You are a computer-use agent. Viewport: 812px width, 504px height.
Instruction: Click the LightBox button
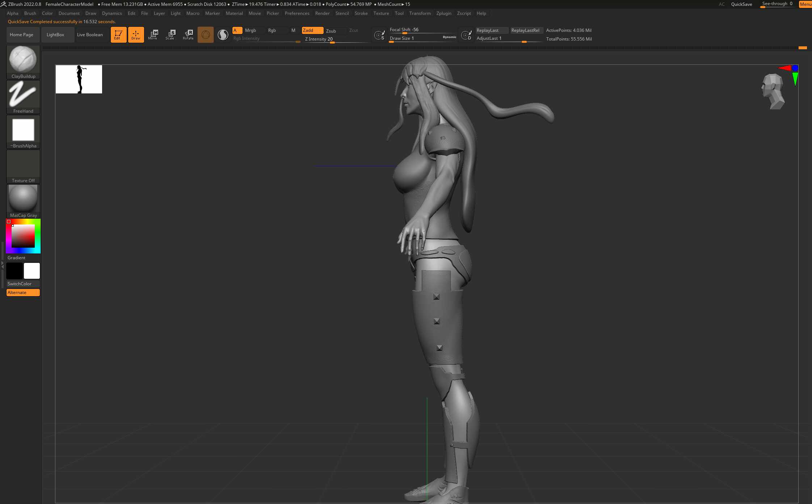tap(55, 35)
